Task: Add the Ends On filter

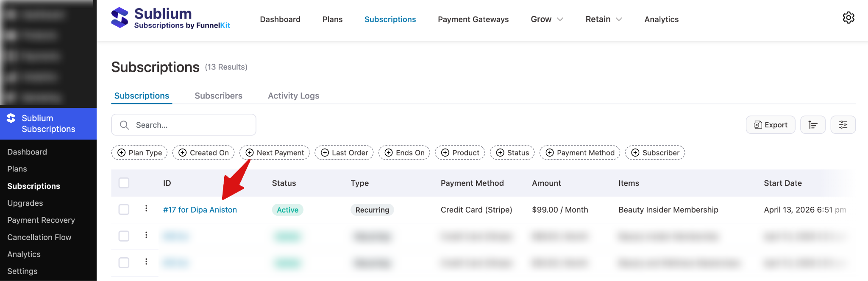Action: tap(404, 153)
